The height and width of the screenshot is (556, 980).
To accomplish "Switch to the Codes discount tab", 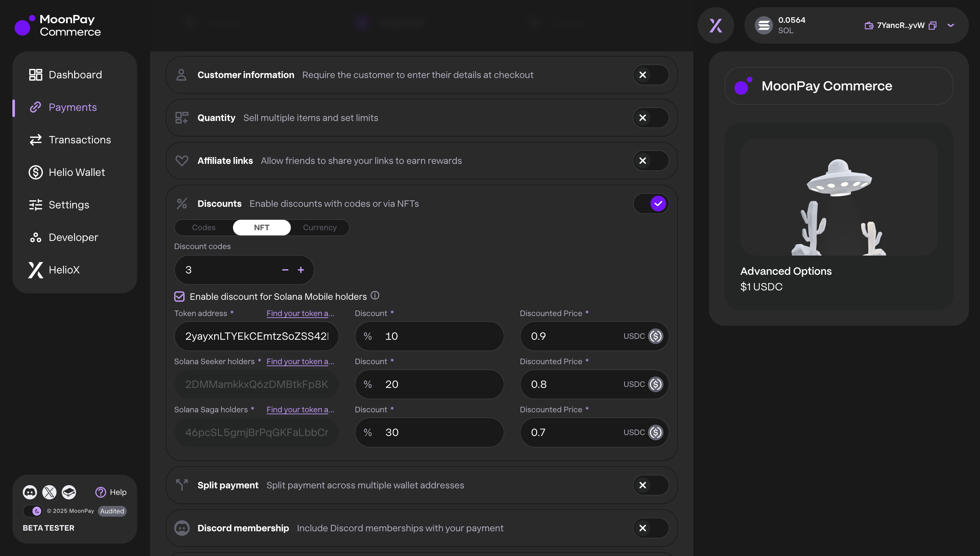I will tap(204, 228).
